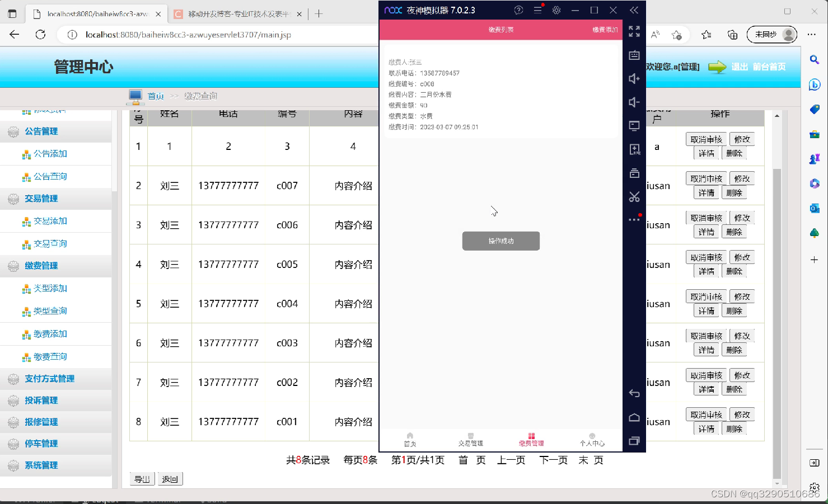The image size is (828, 504).
Task: Tap 交易管理 tab in emulator app
Action: click(471, 440)
